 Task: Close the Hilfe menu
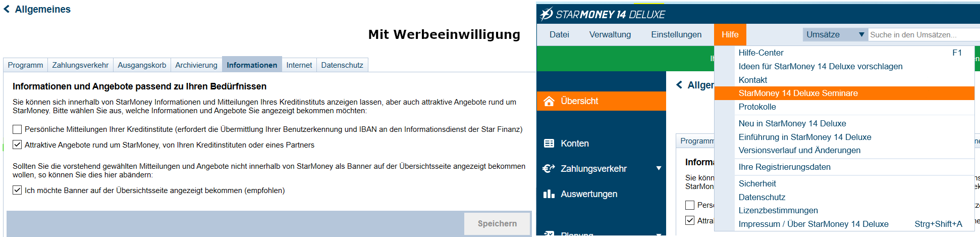pyautogui.click(x=730, y=34)
